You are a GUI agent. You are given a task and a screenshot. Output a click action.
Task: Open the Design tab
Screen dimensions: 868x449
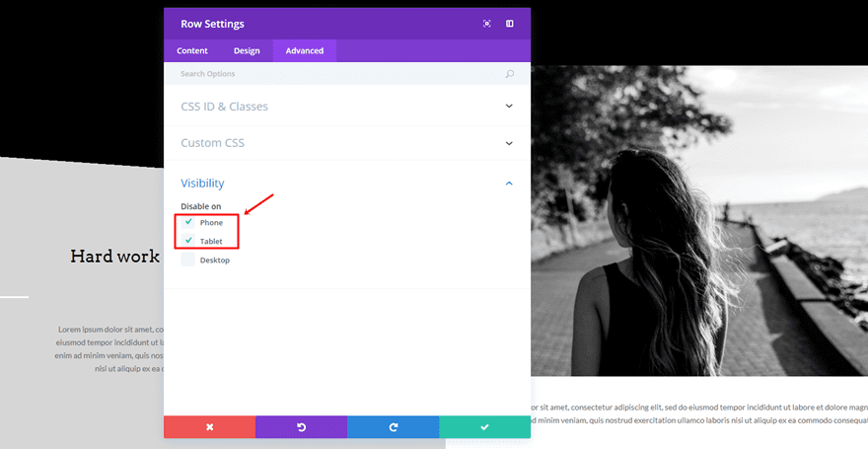247,51
